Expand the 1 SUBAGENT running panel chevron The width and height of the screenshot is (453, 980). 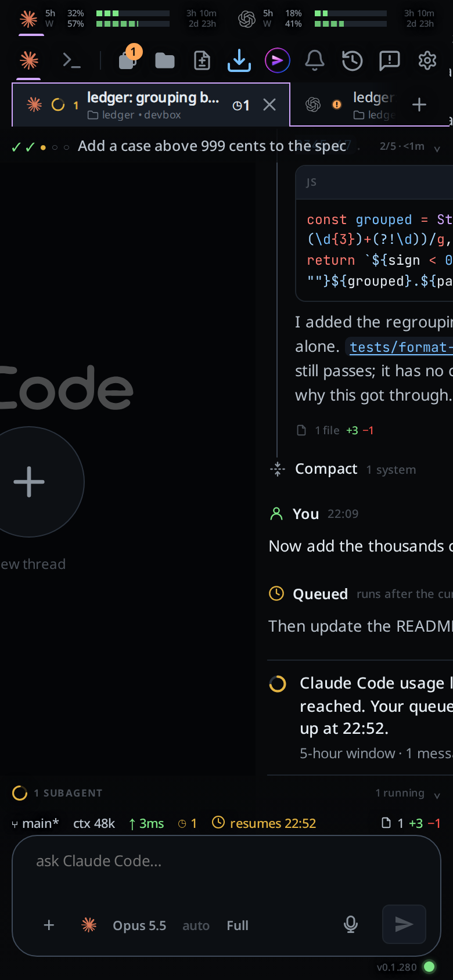(x=437, y=795)
